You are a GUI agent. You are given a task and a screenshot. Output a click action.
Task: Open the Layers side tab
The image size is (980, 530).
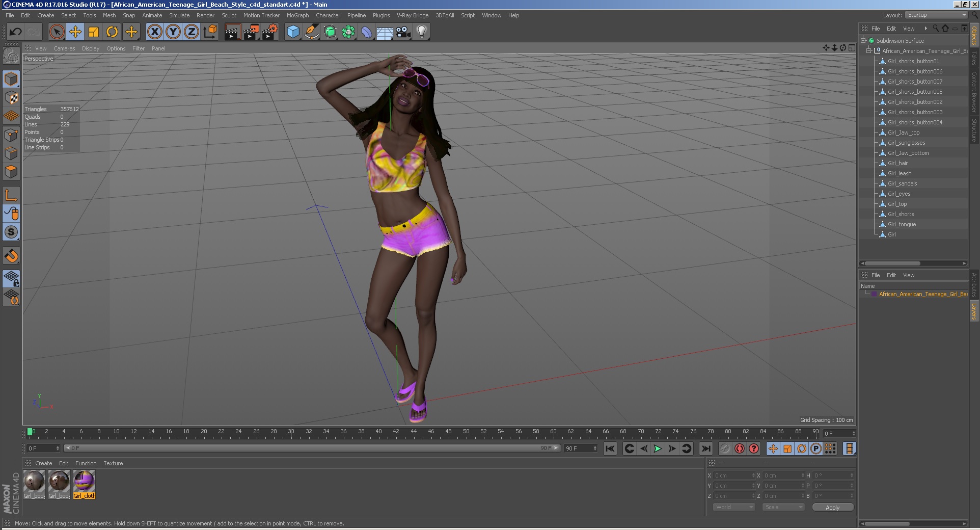974,311
